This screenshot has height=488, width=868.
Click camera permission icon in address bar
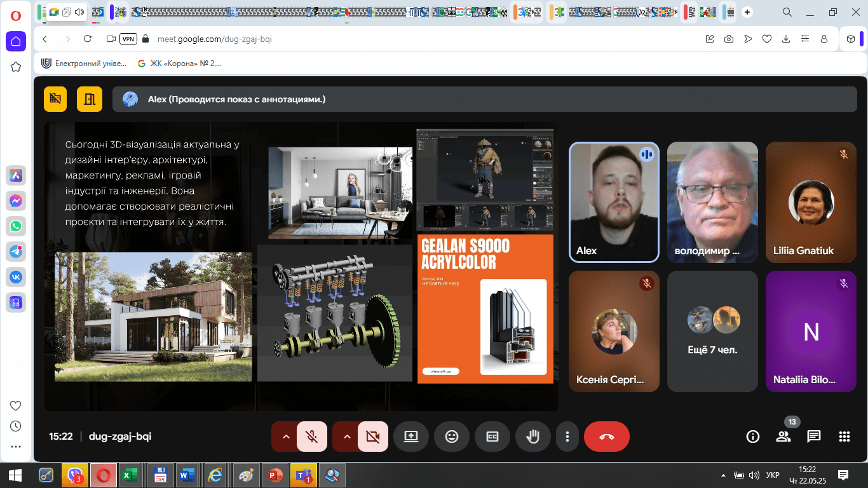click(111, 39)
